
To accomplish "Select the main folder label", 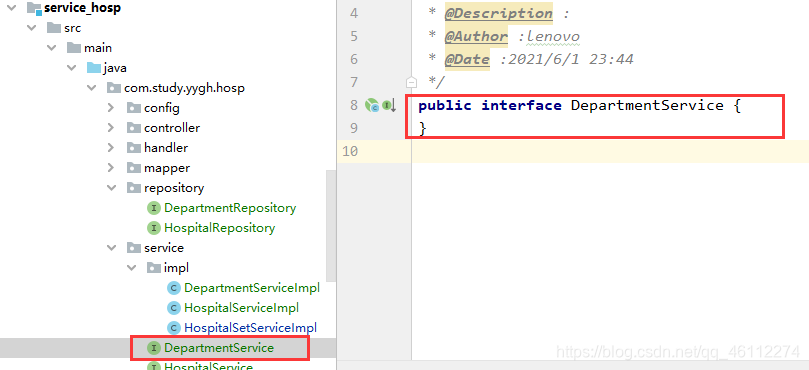I will tap(98, 48).
